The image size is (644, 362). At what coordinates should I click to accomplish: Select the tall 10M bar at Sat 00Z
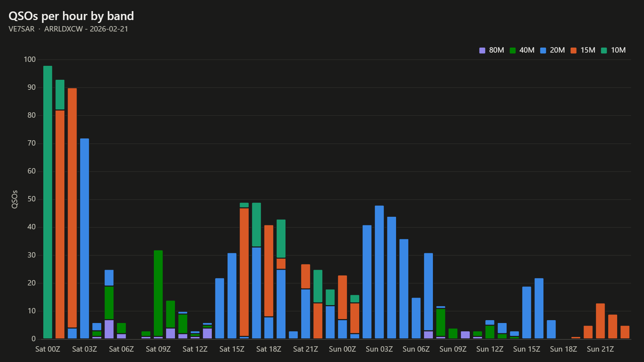tap(48, 202)
